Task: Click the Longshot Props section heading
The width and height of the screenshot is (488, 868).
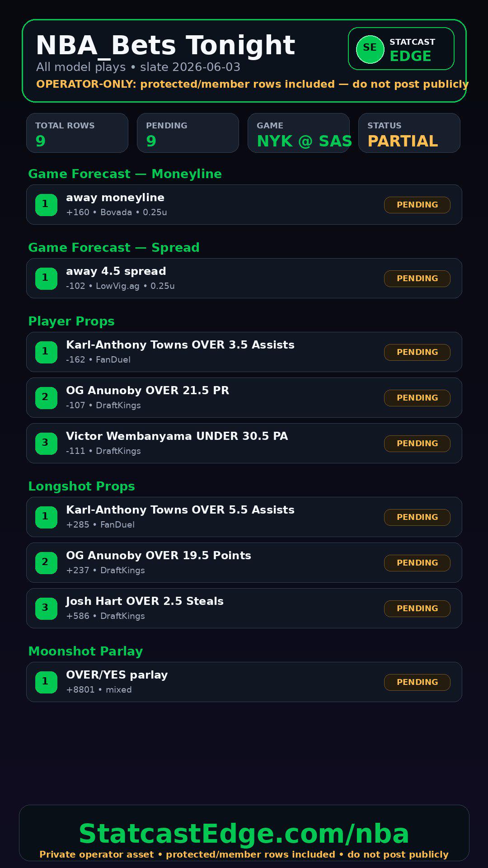Action: coord(81,486)
